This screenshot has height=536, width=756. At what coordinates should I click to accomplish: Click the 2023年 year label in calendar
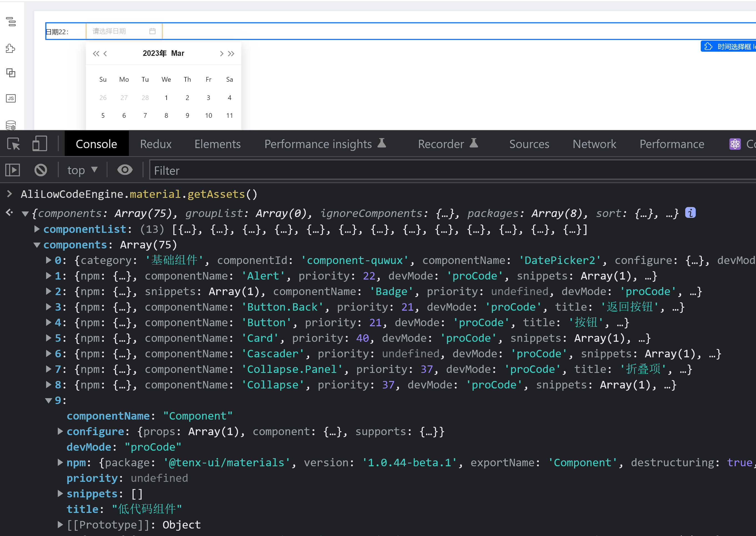(155, 53)
